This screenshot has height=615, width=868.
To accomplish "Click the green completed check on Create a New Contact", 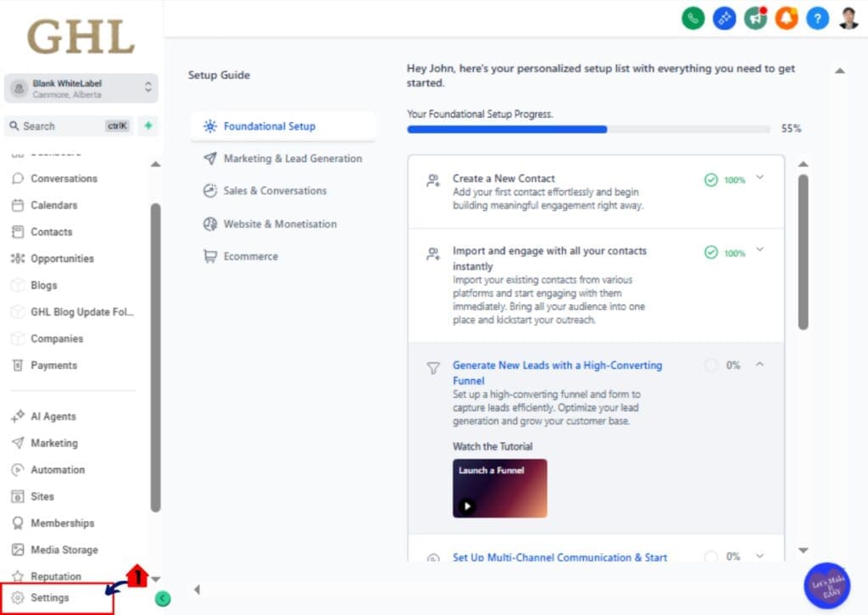I will 712,180.
